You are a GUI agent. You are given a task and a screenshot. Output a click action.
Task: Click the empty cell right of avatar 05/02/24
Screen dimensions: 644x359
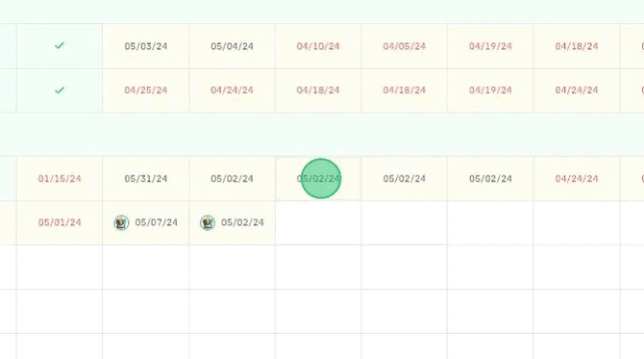[318, 222]
